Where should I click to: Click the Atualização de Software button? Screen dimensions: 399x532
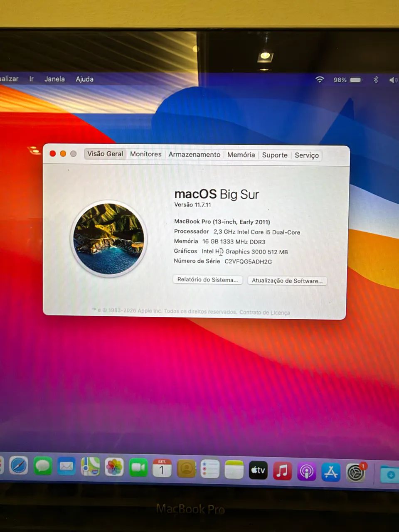tap(287, 281)
